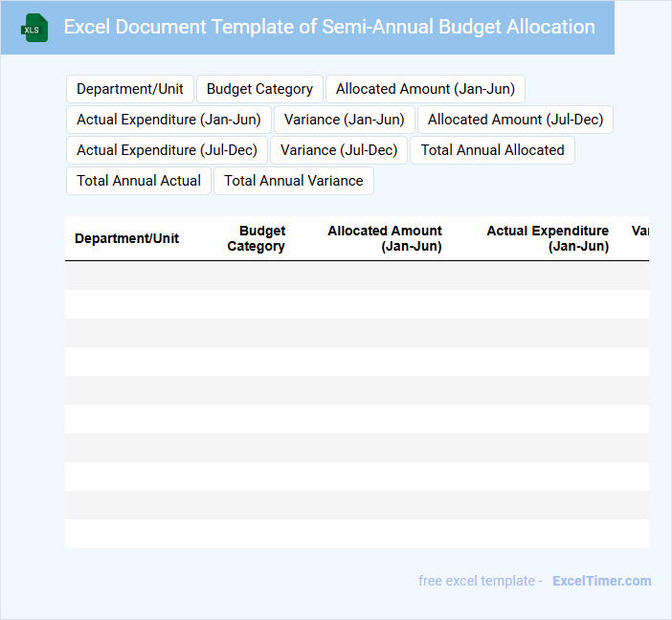The height and width of the screenshot is (620, 672).
Task: Open the ExcelTimer.com link
Action: (601, 581)
